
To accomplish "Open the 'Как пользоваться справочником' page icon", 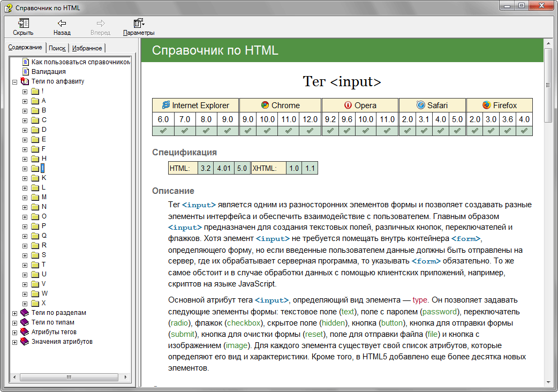I will (26, 62).
